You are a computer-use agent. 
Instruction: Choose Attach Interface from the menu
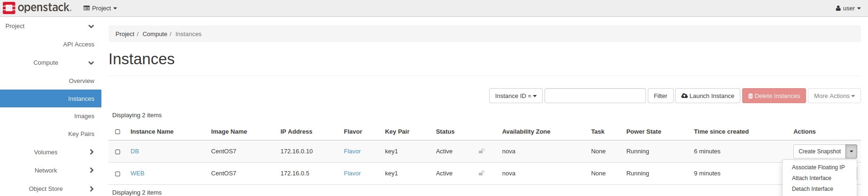pyautogui.click(x=811, y=178)
